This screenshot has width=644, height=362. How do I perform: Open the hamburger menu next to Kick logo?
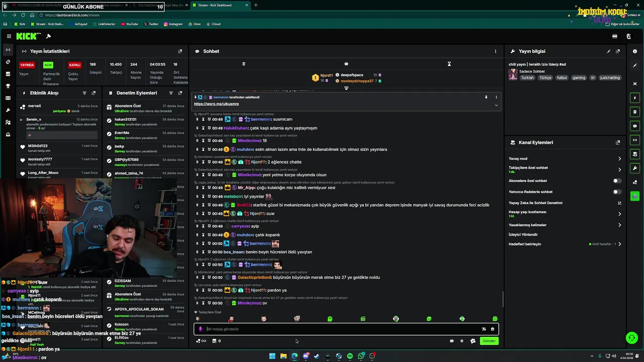pos(9,36)
